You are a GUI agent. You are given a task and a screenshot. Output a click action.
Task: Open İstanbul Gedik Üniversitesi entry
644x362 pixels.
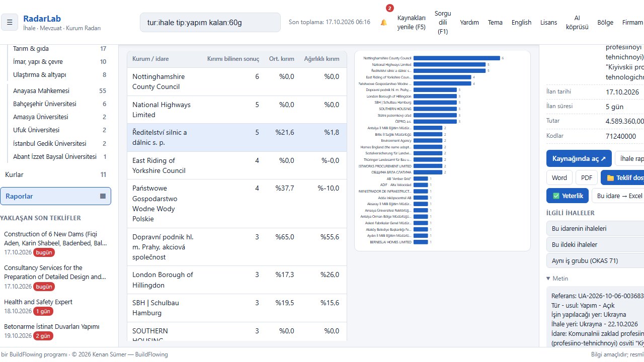click(x=59, y=143)
